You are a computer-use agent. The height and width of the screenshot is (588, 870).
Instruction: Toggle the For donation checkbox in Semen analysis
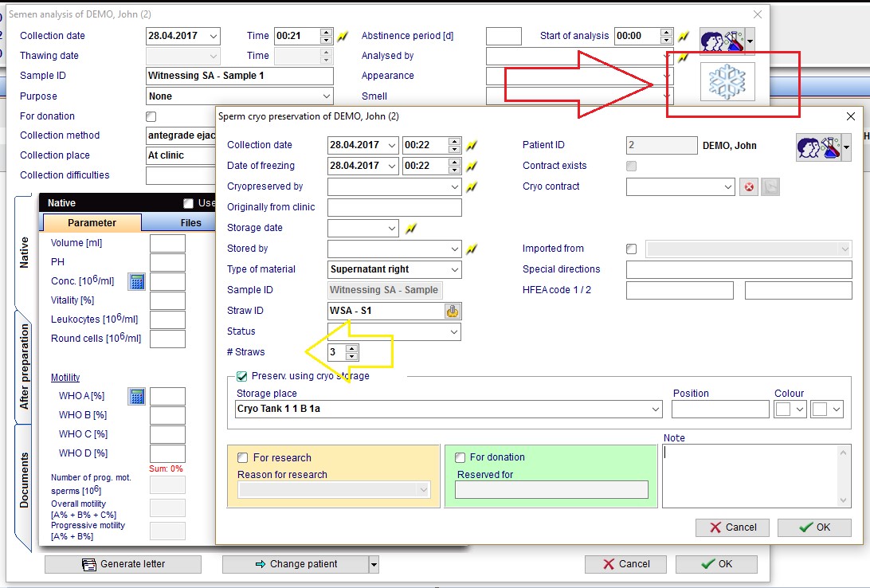[151, 116]
